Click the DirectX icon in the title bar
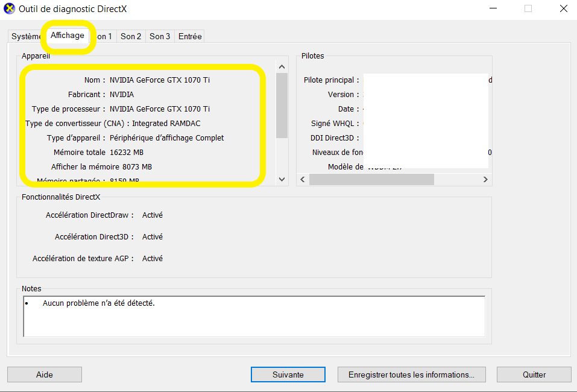This screenshot has height=392, width=577. click(x=10, y=9)
